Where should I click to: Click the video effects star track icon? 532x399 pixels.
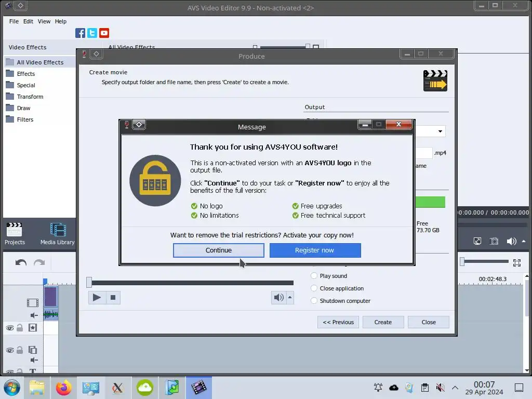point(33,328)
